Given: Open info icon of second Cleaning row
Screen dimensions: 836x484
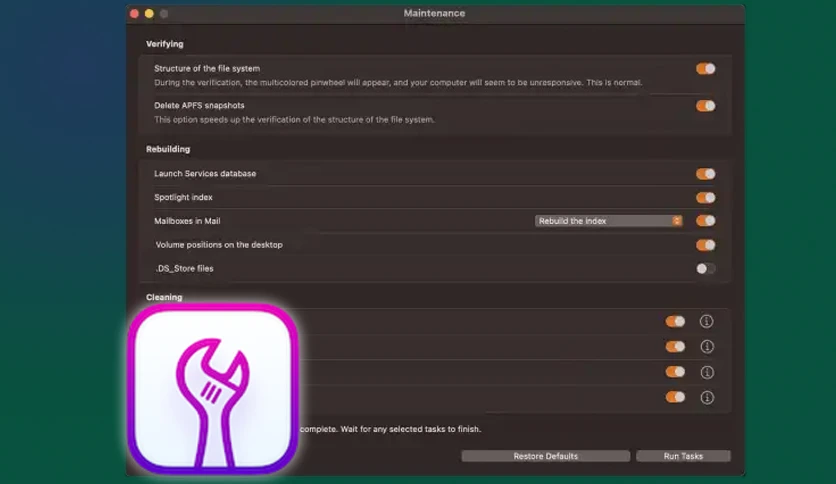Looking at the screenshot, I should (x=707, y=347).
